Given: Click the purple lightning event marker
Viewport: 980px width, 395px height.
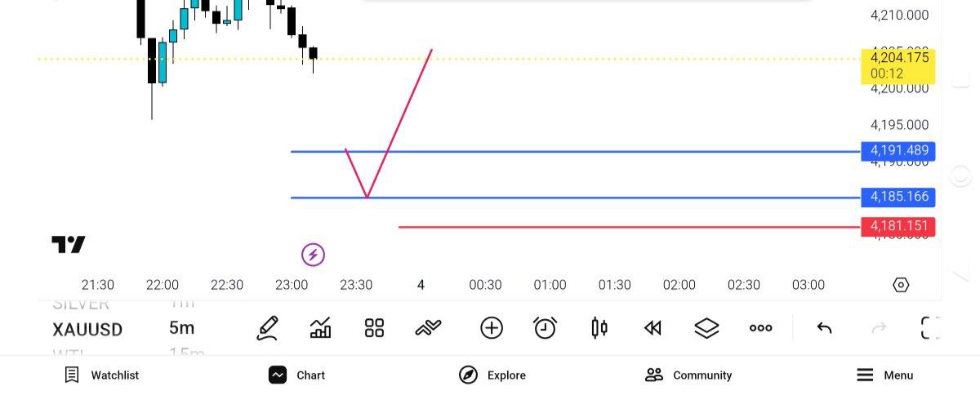Looking at the screenshot, I should point(313,255).
